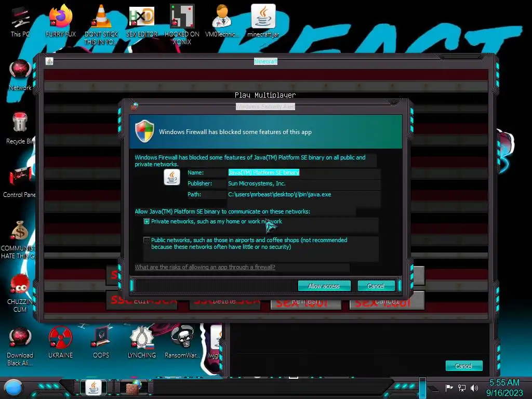Open the Download Black Ali icon
This screenshot has width=532, height=399.
(20, 347)
